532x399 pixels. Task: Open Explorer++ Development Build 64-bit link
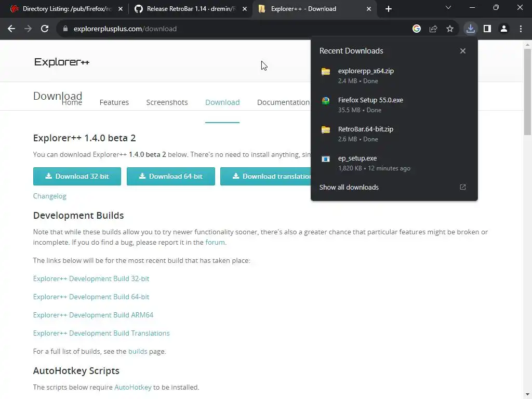(91, 297)
